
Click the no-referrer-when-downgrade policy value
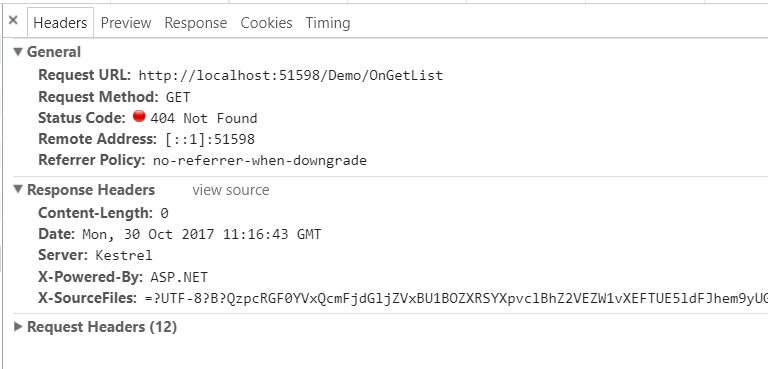tap(260, 160)
